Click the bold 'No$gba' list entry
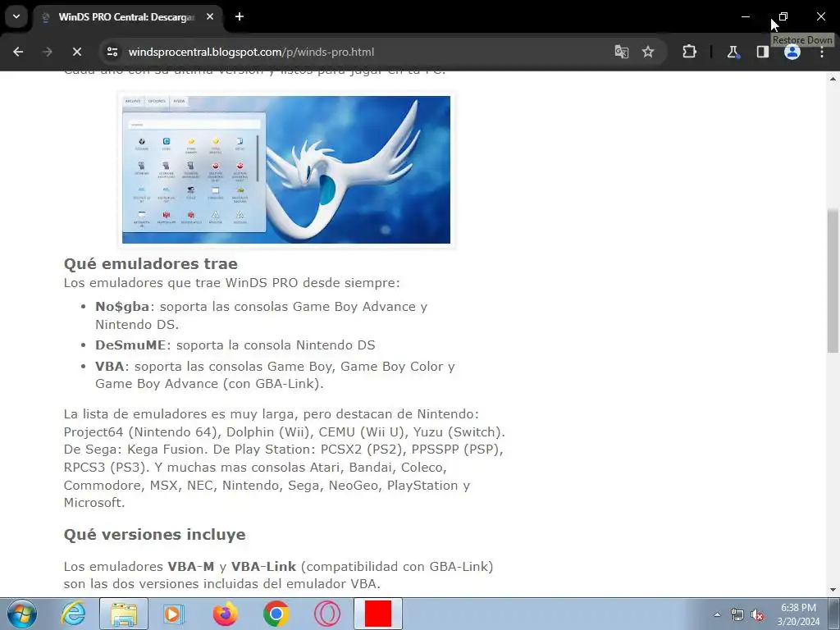 point(122,307)
